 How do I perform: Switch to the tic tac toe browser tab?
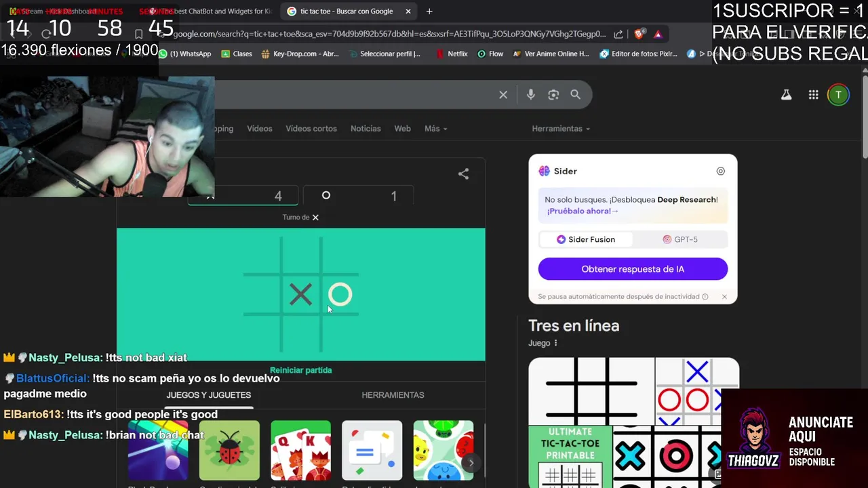(346, 12)
